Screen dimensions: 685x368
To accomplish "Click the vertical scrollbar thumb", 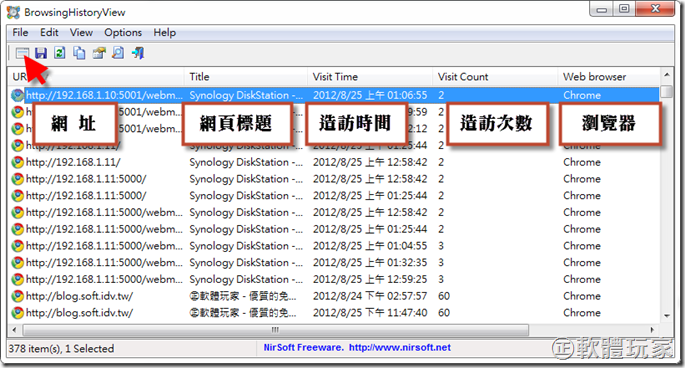I will coord(667,91).
